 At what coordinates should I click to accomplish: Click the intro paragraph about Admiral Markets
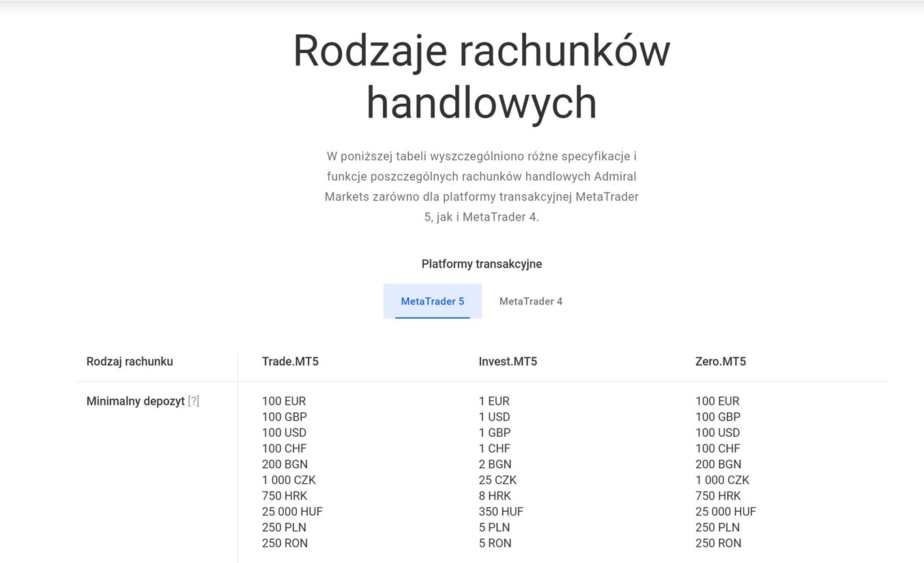482,186
